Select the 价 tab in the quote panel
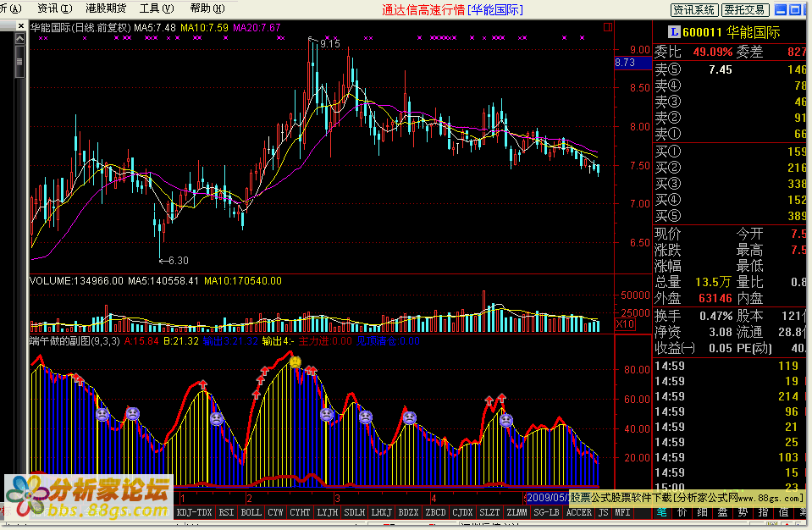 [x=682, y=512]
